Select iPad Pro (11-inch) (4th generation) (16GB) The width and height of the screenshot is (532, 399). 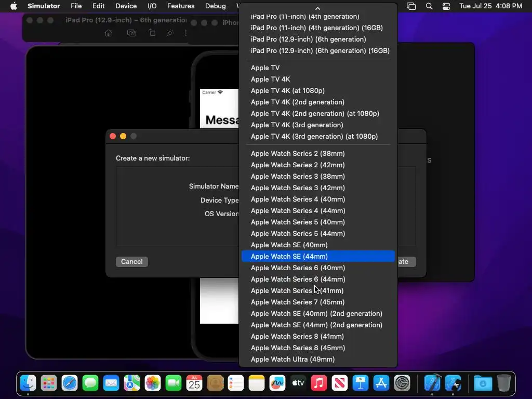click(x=318, y=28)
